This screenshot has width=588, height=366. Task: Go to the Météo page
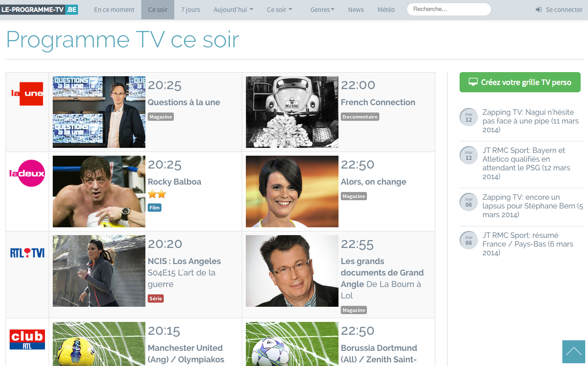pyautogui.click(x=386, y=10)
